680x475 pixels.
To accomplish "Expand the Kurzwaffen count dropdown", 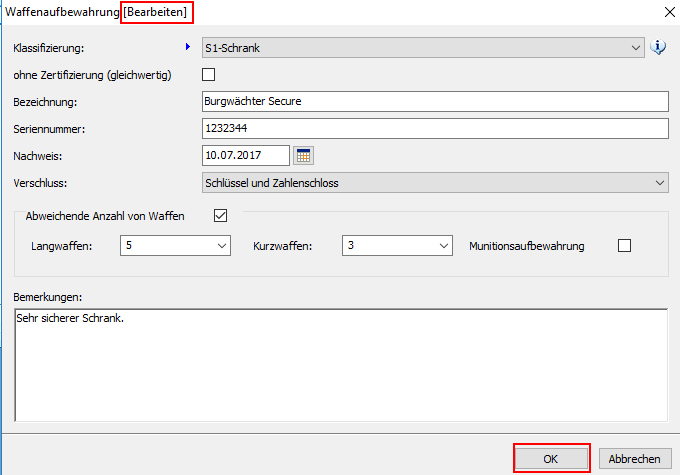I will click(x=444, y=246).
